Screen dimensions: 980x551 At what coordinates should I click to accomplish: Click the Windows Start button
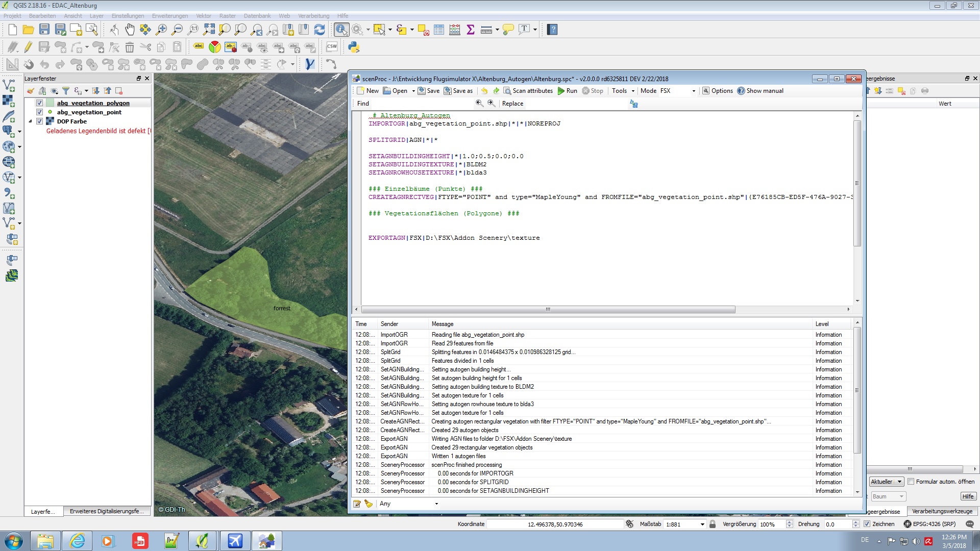(13, 541)
